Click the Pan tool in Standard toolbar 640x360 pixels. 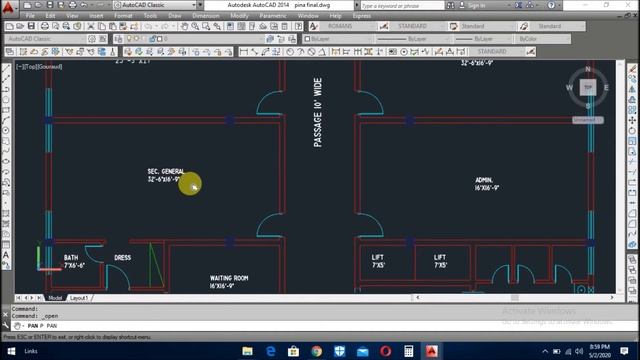(184, 26)
